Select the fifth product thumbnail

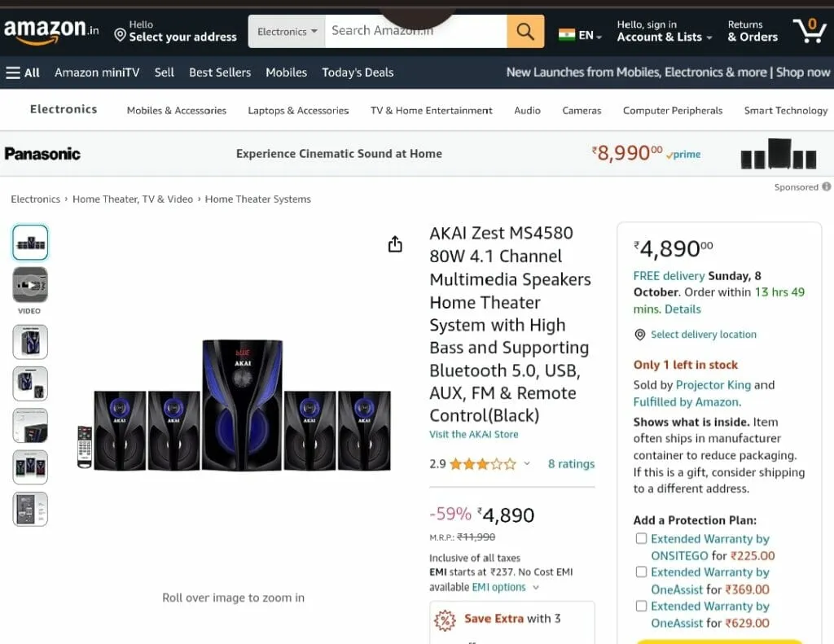(x=30, y=426)
